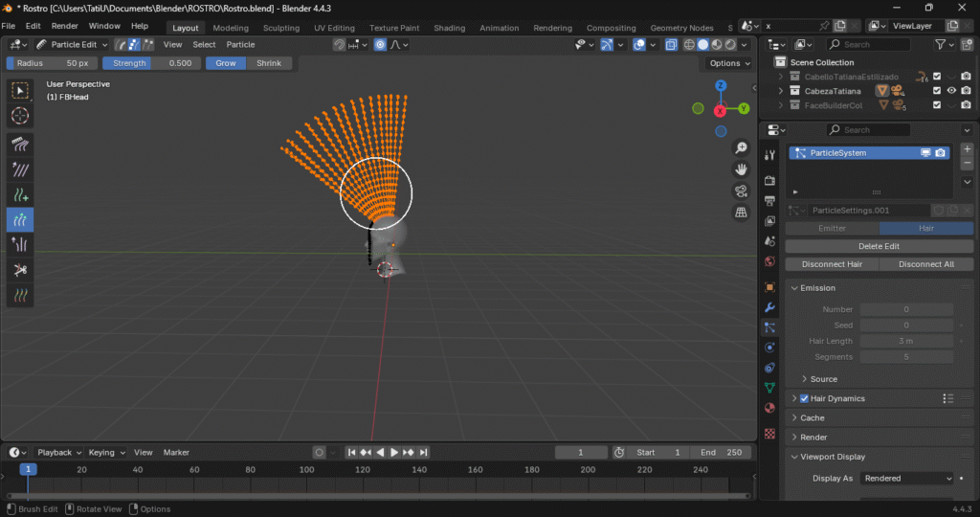Select the Cut hair scissors tool
The image size is (980, 517).
(x=20, y=270)
